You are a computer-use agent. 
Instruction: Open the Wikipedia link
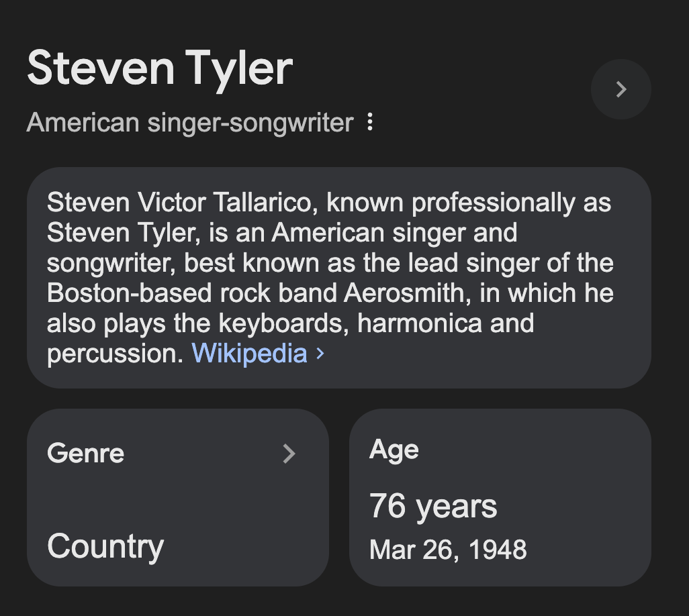[249, 353]
